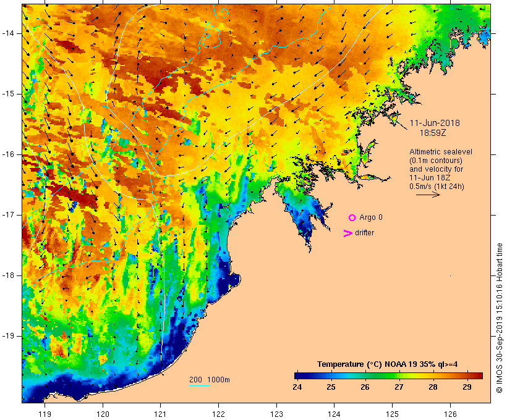
Task: Click the Temperature NOAA 19 colorbar title
Action: click(388, 364)
